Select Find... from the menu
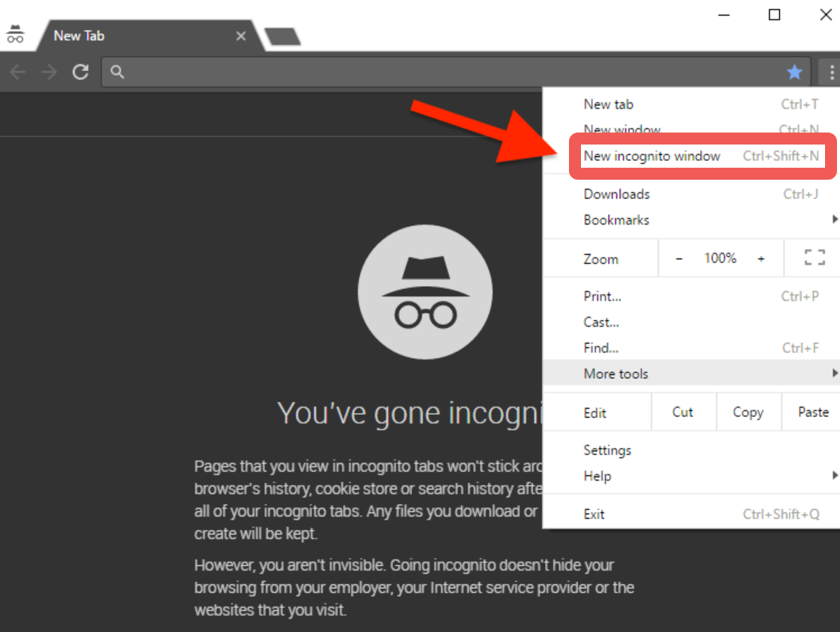This screenshot has height=632, width=840. pos(691,348)
